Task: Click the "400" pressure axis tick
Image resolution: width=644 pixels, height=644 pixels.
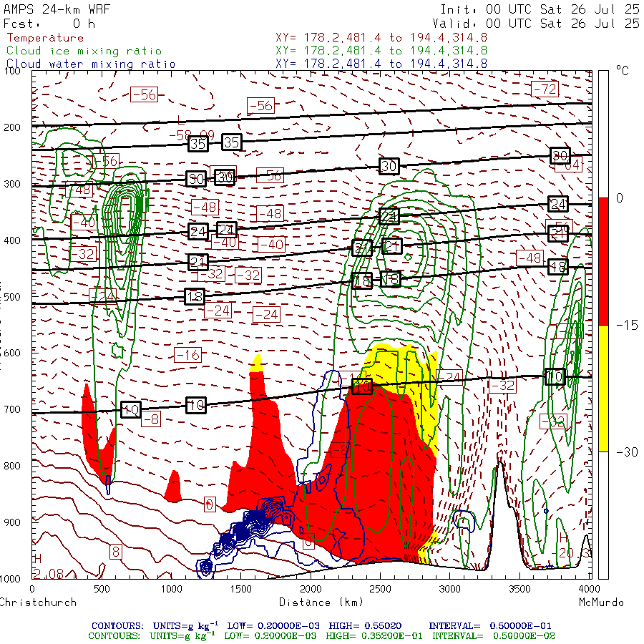Action: 12,240
